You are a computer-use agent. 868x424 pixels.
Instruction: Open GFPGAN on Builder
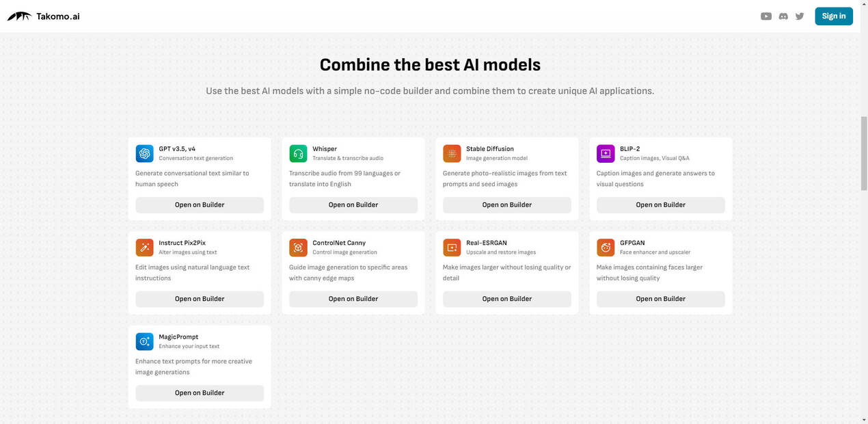tap(661, 299)
